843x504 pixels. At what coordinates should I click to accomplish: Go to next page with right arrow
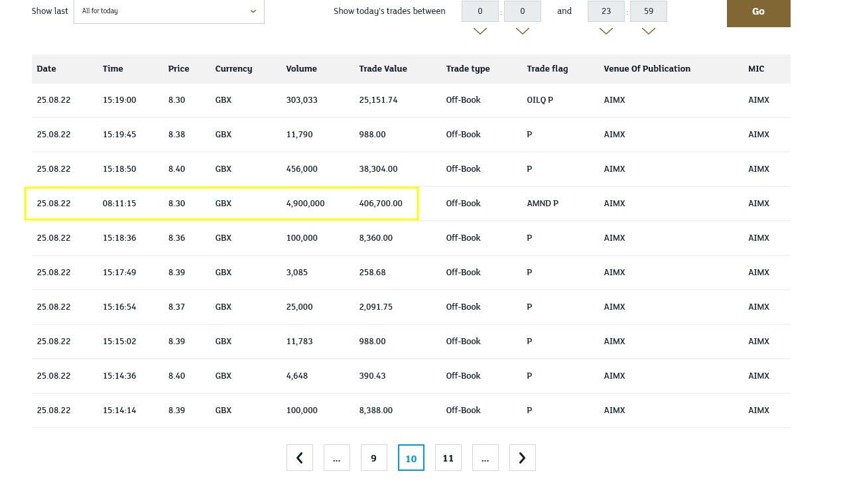click(x=523, y=458)
